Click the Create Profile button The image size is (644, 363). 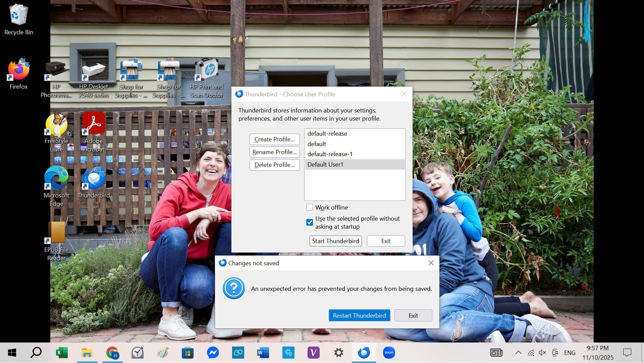[274, 139]
